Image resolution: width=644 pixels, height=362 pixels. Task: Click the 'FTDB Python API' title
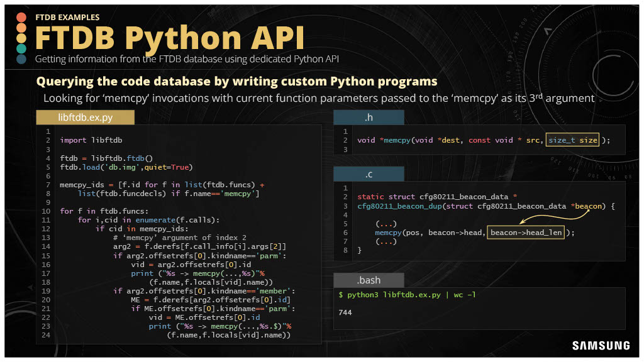(170, 38)
